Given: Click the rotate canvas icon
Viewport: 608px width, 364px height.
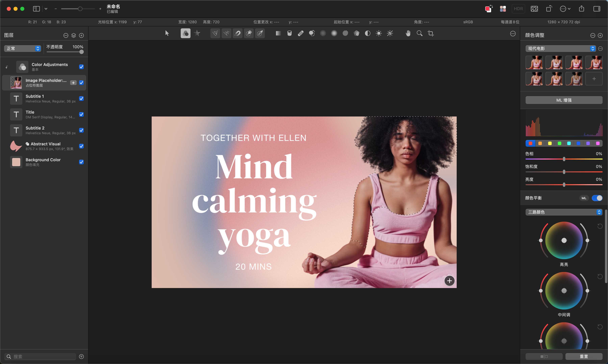Looking at the screenshot, I should (x=549, y=9).
